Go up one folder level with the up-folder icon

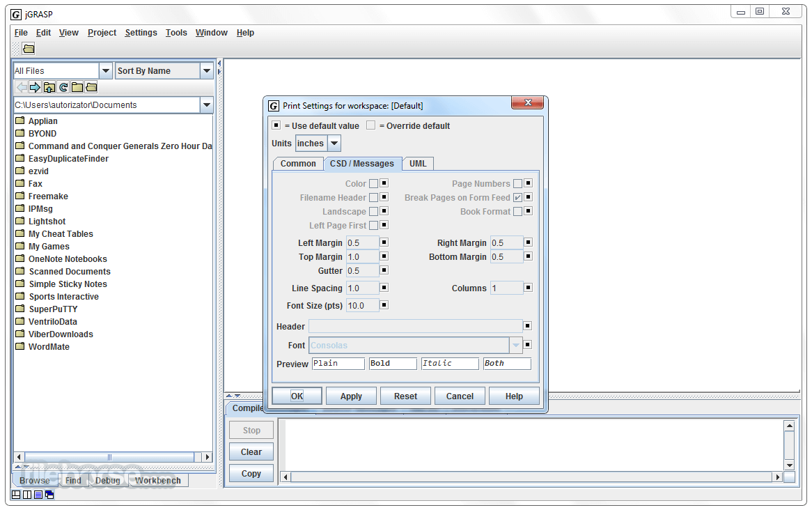click(49, 87)
